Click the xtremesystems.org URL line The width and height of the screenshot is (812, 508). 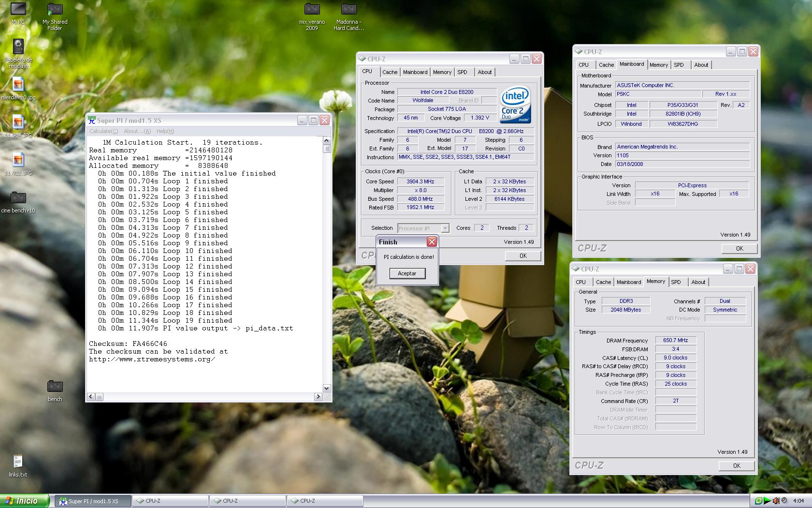pyautogui.click(x=152, y=359)
